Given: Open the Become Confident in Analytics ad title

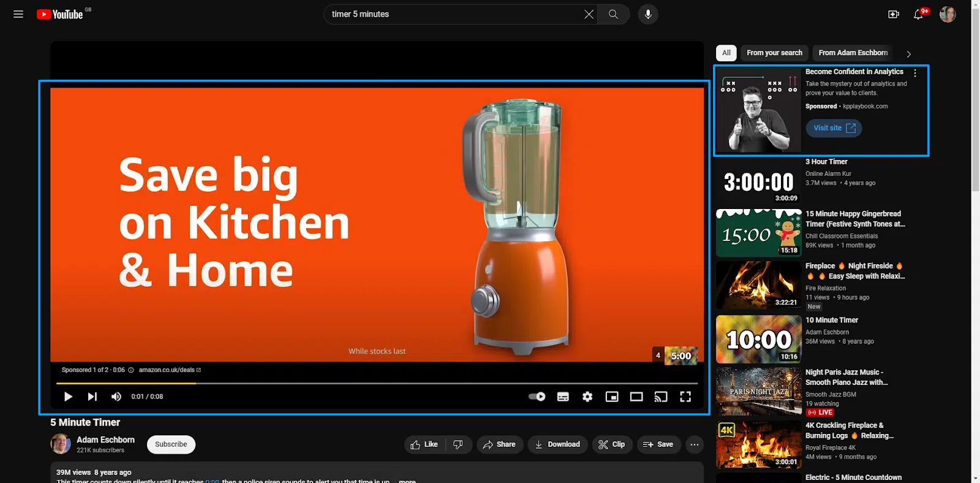Looking at the screenshot, I should coord(854,72).
